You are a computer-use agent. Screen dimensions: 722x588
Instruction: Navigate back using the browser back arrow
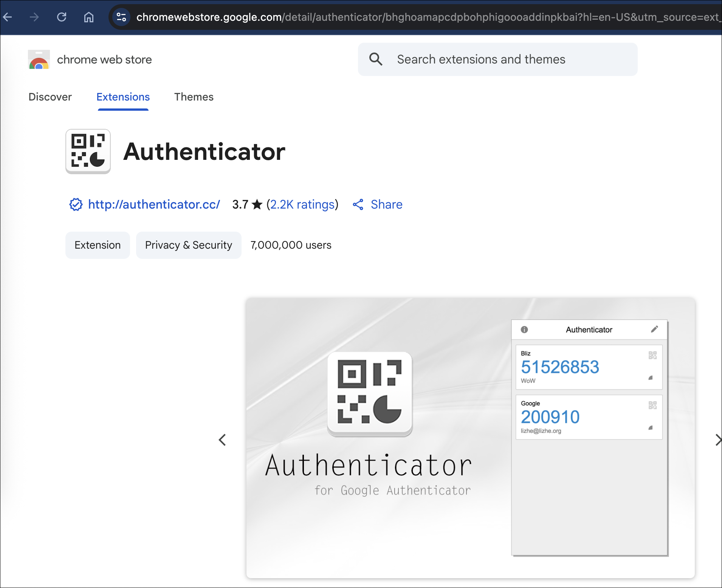point(8,17)
